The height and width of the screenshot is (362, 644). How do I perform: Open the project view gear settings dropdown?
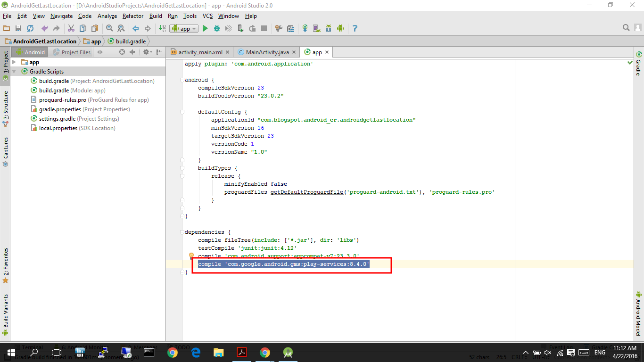click(148, 52)
